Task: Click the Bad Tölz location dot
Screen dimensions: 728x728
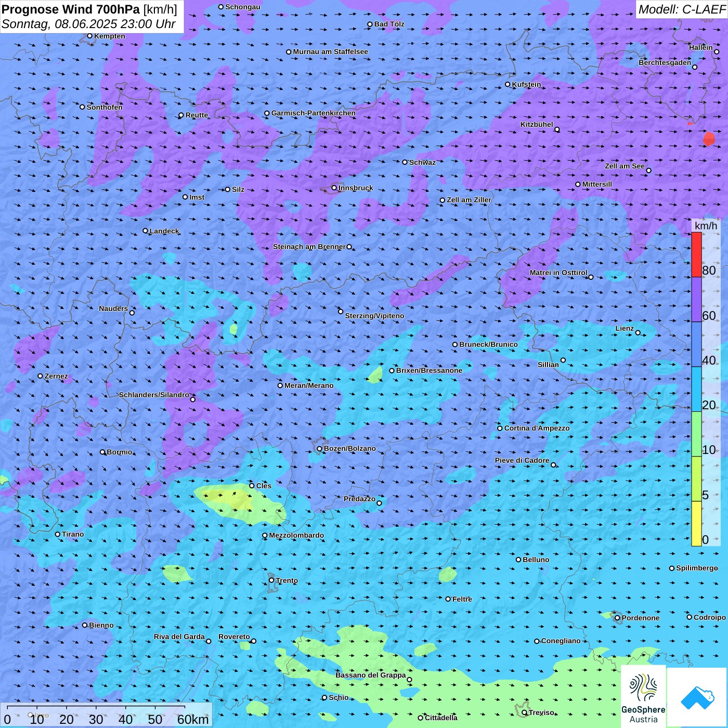Action: 370,24
